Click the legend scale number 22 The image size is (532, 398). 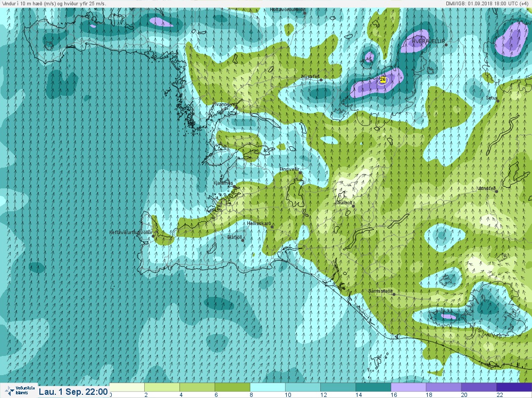coord(500,395)
